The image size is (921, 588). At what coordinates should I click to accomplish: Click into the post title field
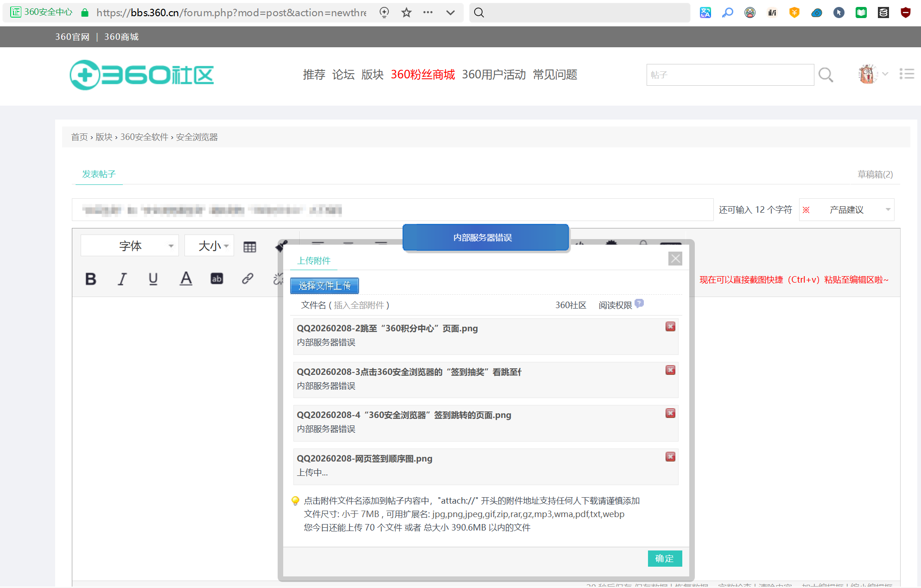[x=392, y=210]
